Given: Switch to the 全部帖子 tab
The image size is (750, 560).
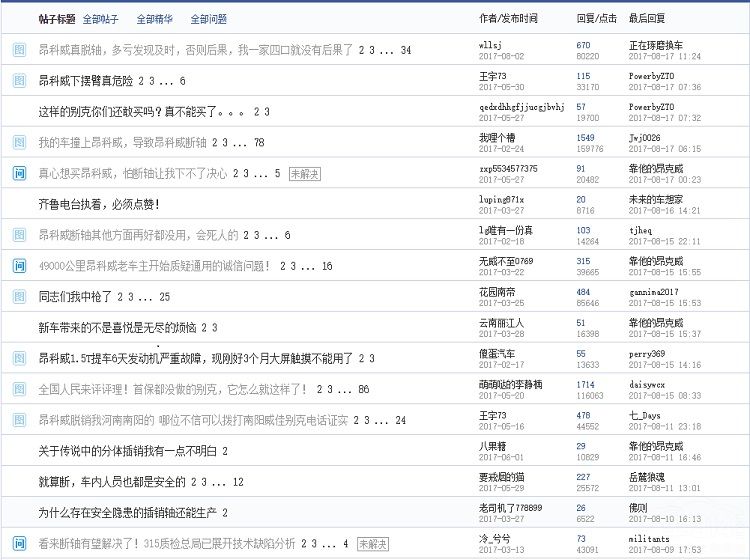Looking at the screenshot, I should (x=101, y=19).
